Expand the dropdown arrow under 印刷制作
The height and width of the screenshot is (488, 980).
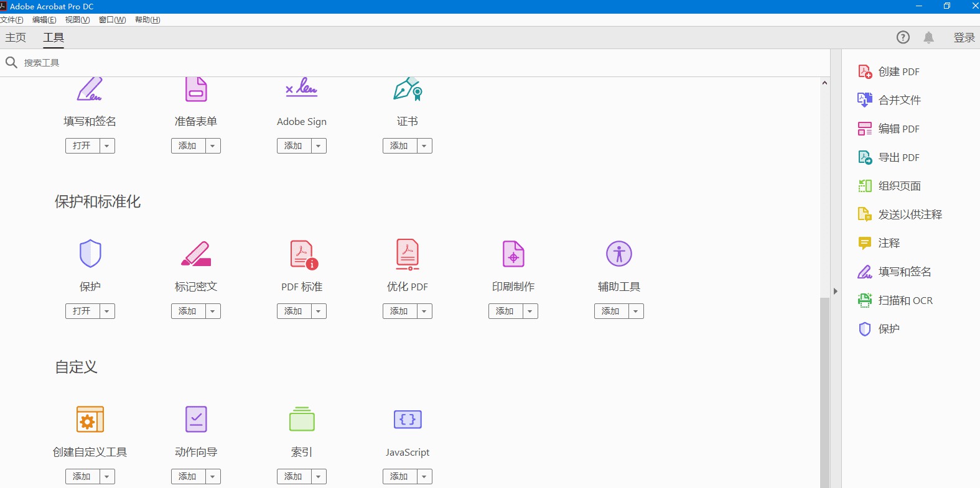click(530, 311)
